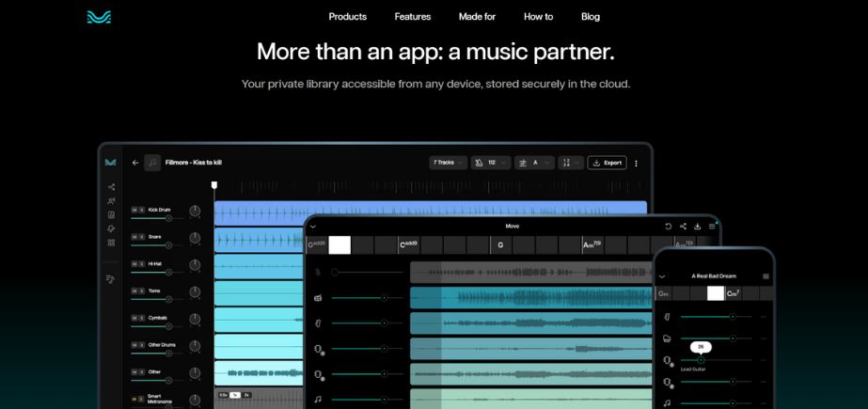868x409 pixels.
Task: Open the time signature dropdown beside Export
Action: point(570,163)
